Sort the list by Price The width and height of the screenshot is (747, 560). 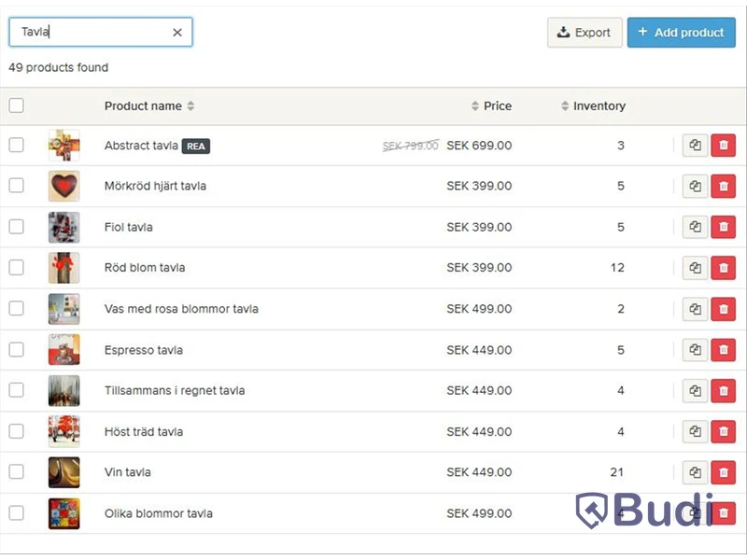pos(491,105)
